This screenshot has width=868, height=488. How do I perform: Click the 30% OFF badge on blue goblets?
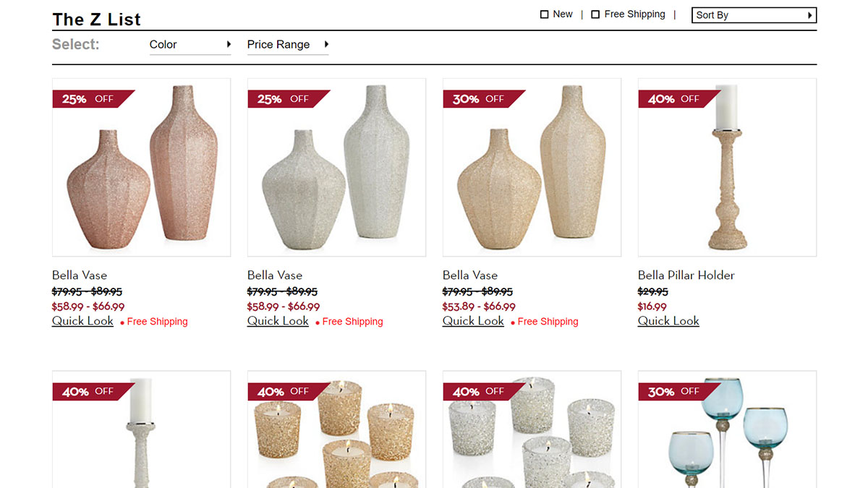(x=678, y=391)
